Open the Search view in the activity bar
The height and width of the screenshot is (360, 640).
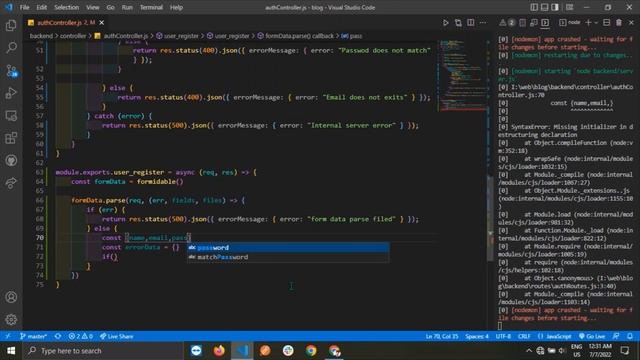tap(11, 48)
